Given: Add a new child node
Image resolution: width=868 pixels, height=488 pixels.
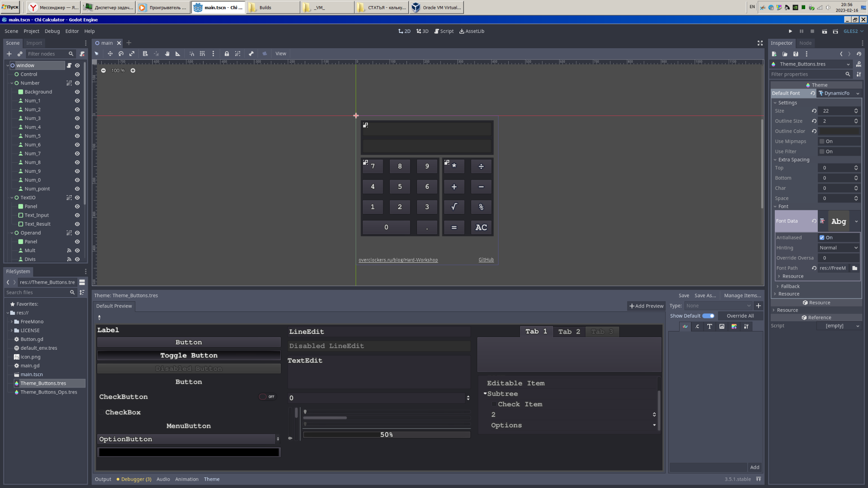Looking at the screenshot, I should [9, 54].
